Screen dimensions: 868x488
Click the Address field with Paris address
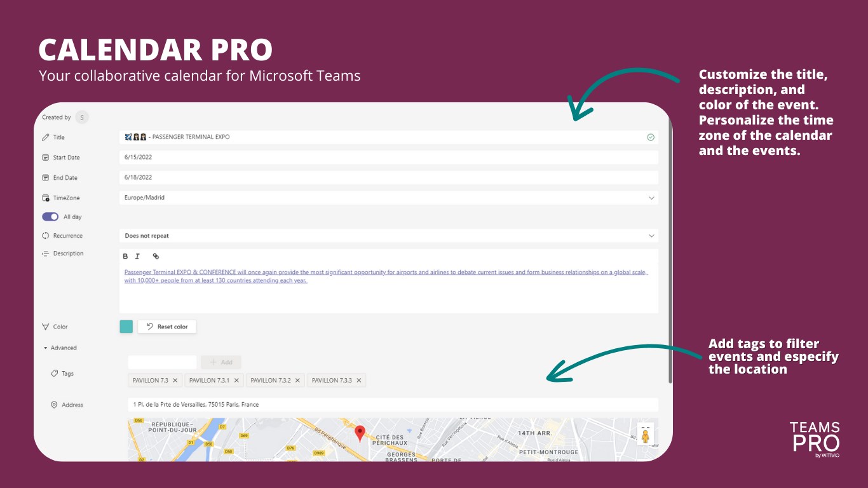click(393, 405)
